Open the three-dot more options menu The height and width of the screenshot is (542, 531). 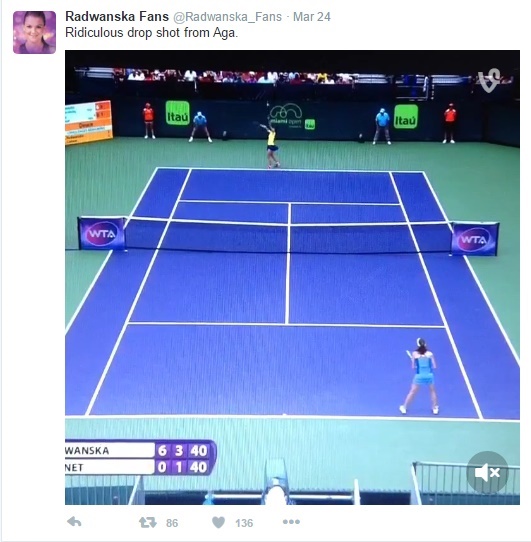pos(291,522)
